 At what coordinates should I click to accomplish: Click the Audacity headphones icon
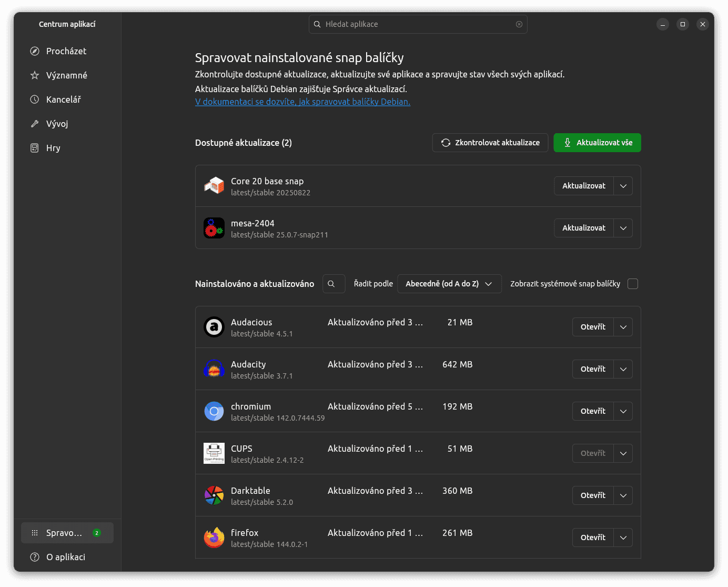(x=214, y=369)
